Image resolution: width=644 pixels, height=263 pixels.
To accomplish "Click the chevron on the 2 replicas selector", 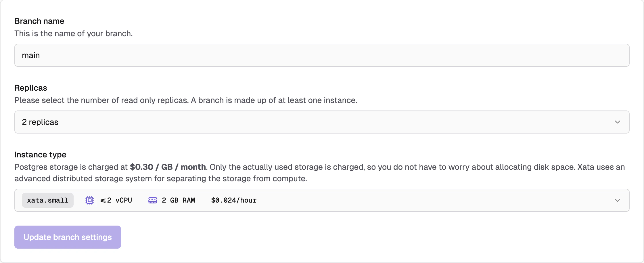I will click(x=618, y=122).
